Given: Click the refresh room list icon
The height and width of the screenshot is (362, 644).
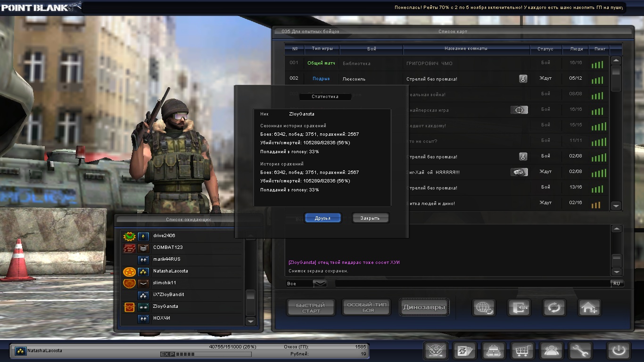Looking at the screenshot, I should point(554,308).
